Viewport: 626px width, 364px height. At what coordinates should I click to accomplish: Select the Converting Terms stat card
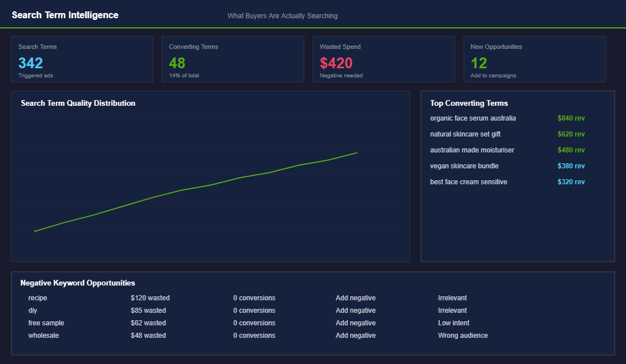point(233,59)
